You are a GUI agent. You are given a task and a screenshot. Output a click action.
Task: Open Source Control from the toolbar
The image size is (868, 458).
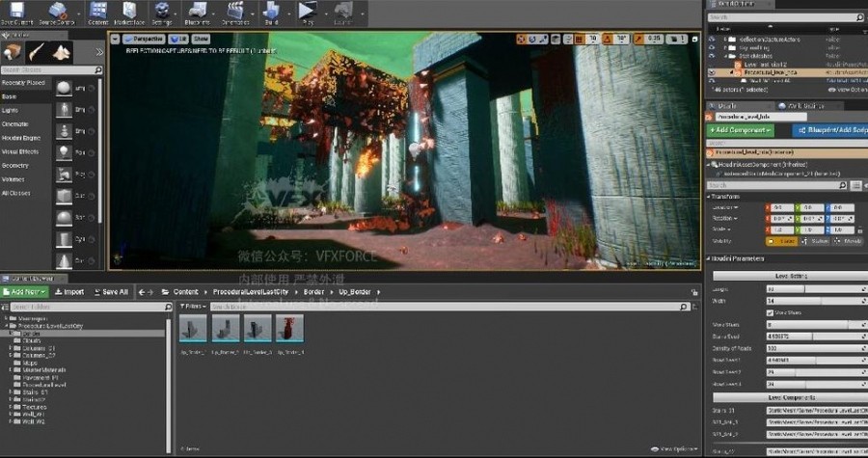point(57,13)
